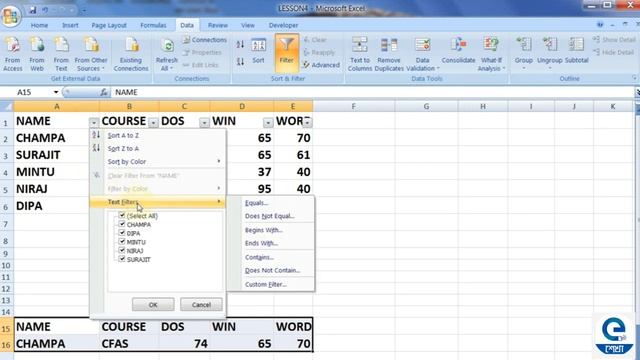
Task: Launch Text to Columns
Action: click(360, 54)
